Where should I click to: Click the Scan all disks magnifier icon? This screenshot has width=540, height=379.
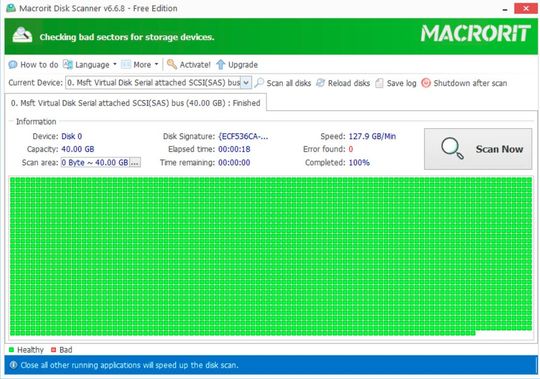[259, 83]
